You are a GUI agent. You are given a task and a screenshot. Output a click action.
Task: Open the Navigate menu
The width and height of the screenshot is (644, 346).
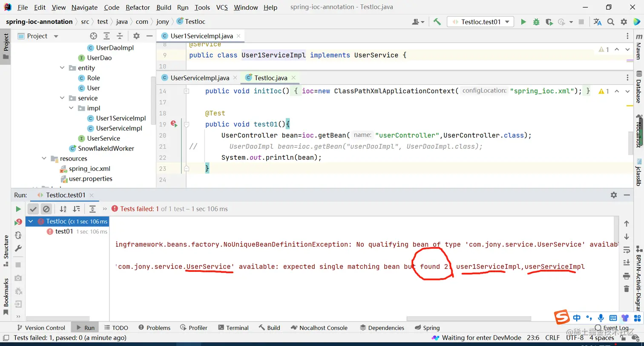tap(84, 7)
